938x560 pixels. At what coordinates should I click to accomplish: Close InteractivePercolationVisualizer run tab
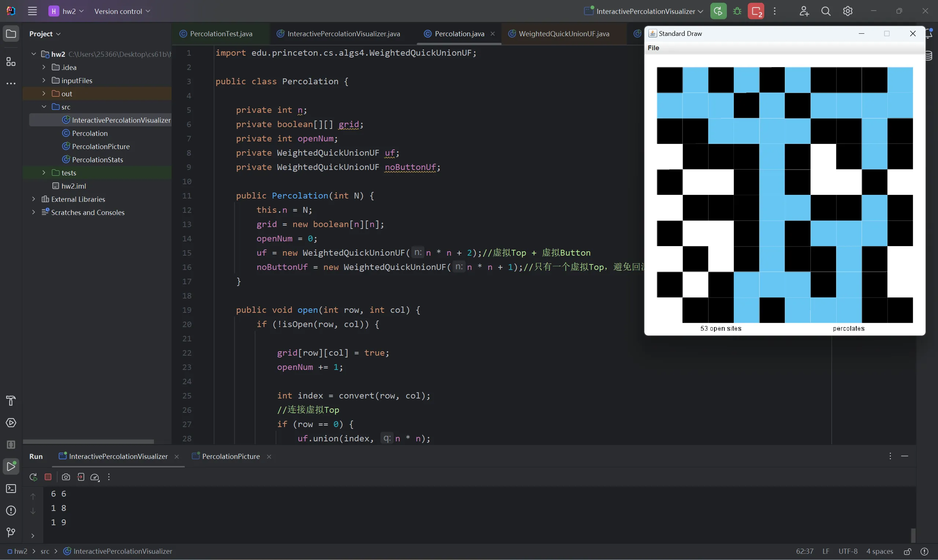pos(177,457)
